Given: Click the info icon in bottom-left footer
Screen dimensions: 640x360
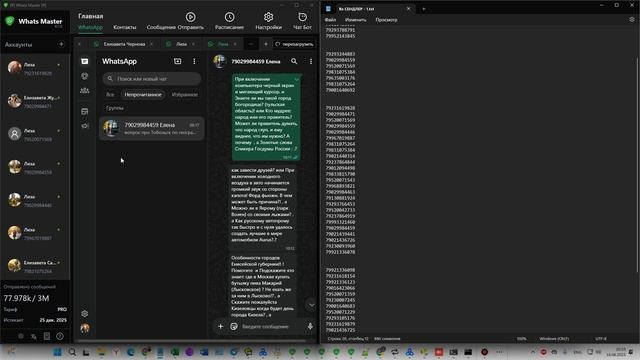Looking at the screenshot, I should pos(60,336).
